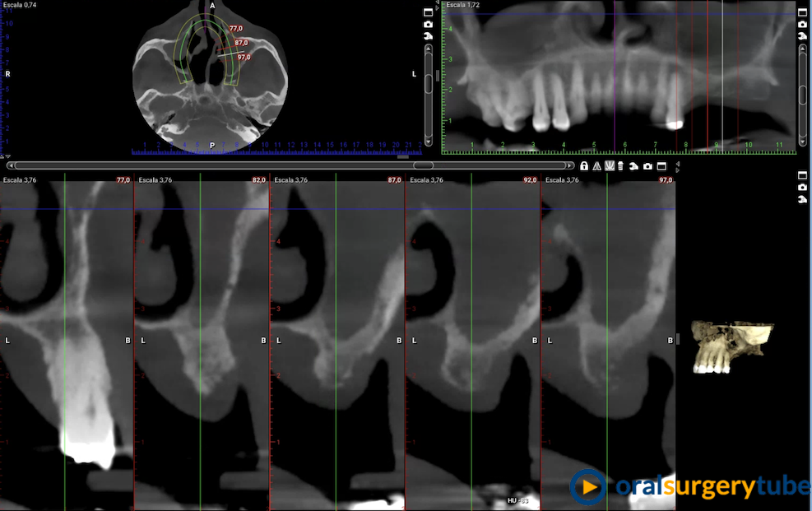The width and height of the screenshot is (812, 511).
Task: Toggle the stacked slices icon in toolbar
Action: coord(621,166)
